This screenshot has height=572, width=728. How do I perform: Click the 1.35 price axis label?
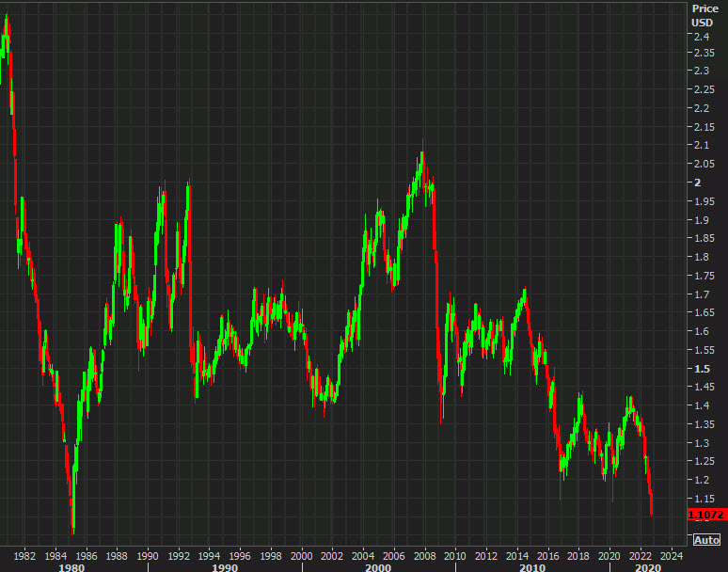coord(704,424)
